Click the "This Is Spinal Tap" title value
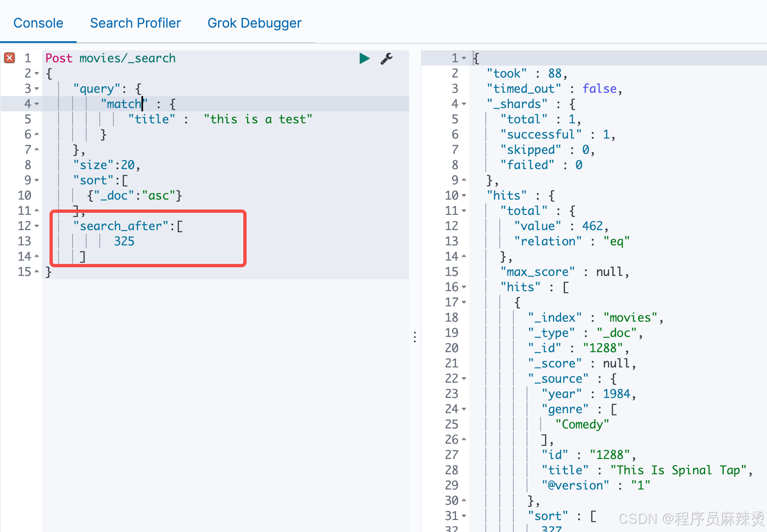 (x=679, y=470)
